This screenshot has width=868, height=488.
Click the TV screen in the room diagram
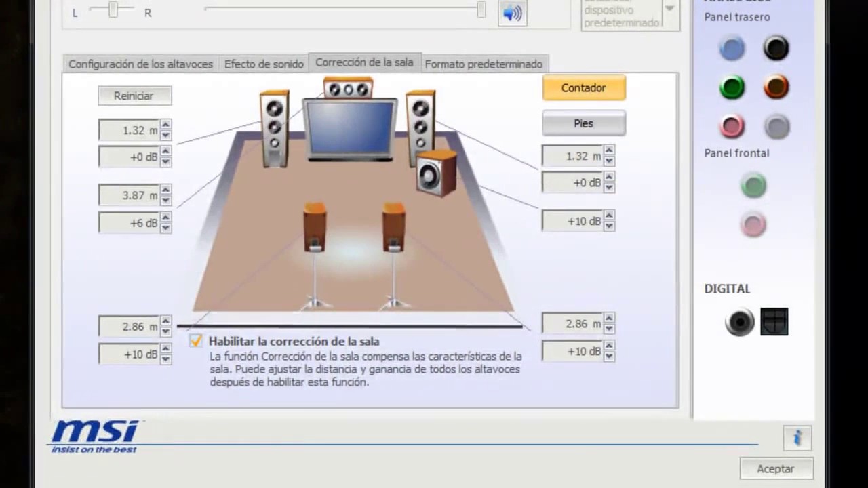pyautogui.click(x=350, y=129)
